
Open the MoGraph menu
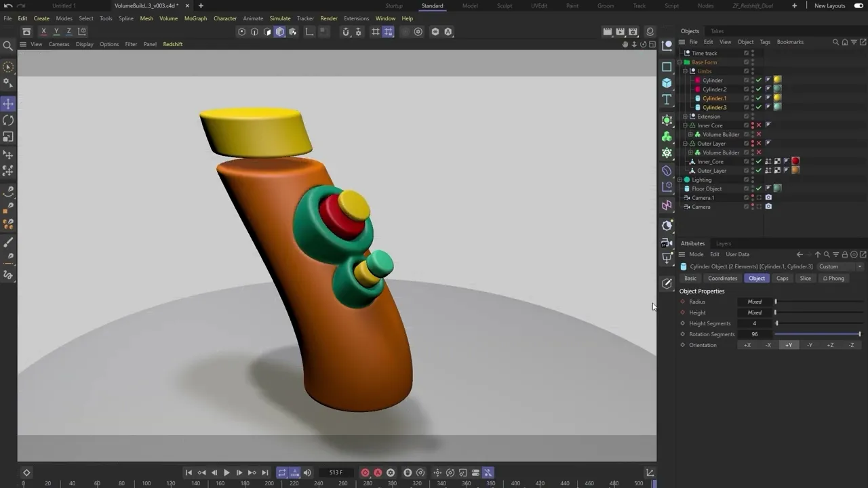point(195,18)
